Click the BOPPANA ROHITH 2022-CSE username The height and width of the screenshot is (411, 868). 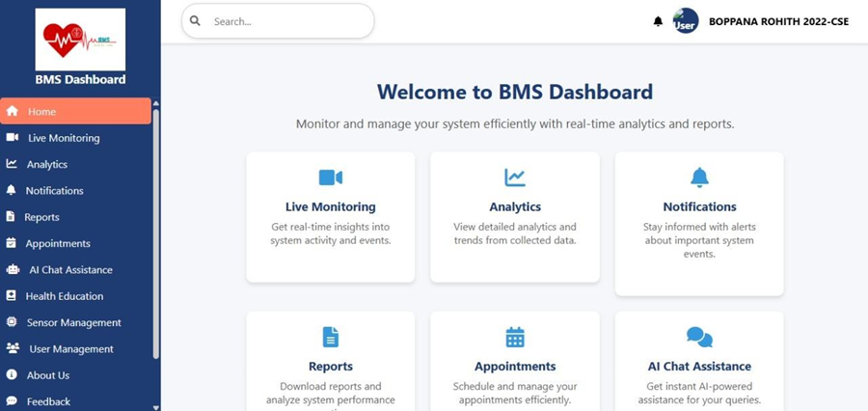(778, 21)
